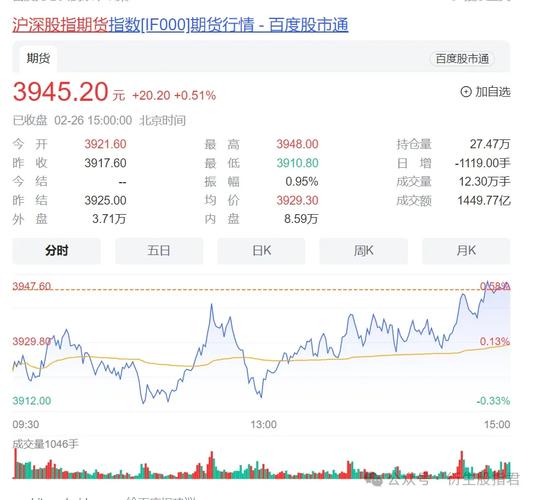The height and width of the screenshot is (500, 537).
Task: Click the 成交额 value 1449.77亿
Action: coord(484,200)
